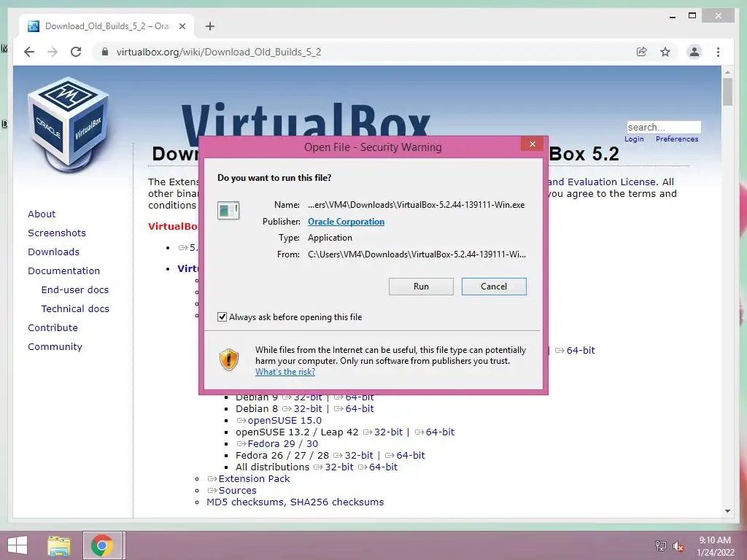Click Cancel in the security warning dialog

494,287
